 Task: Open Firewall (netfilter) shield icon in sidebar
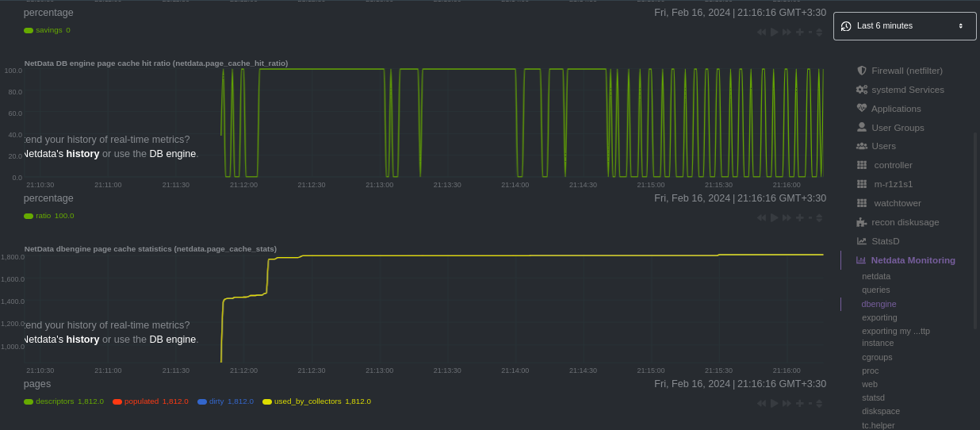point(862,71)
